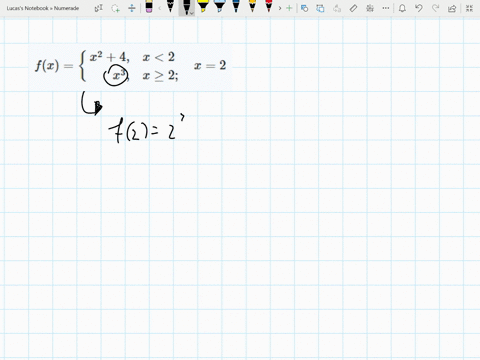Show more pens with right chevron

280,8
